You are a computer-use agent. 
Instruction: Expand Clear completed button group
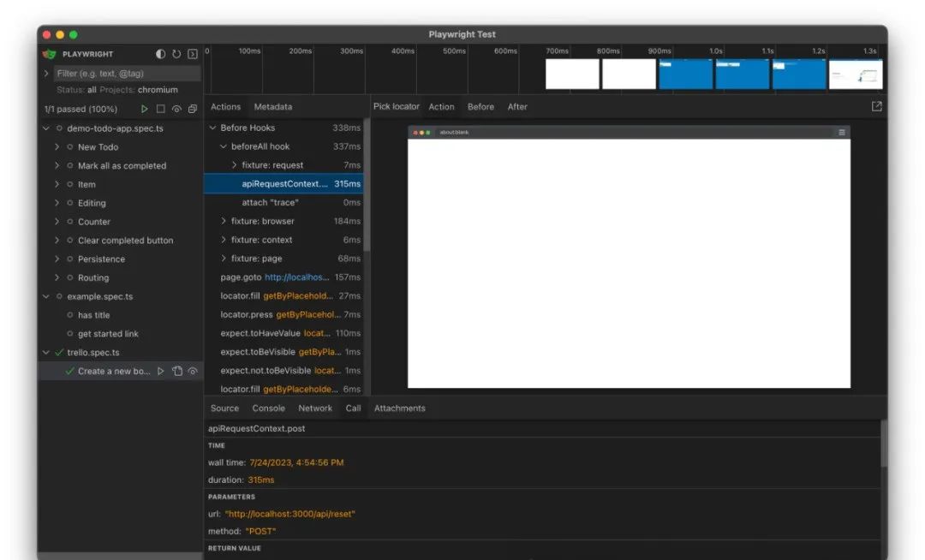(57, 240)
